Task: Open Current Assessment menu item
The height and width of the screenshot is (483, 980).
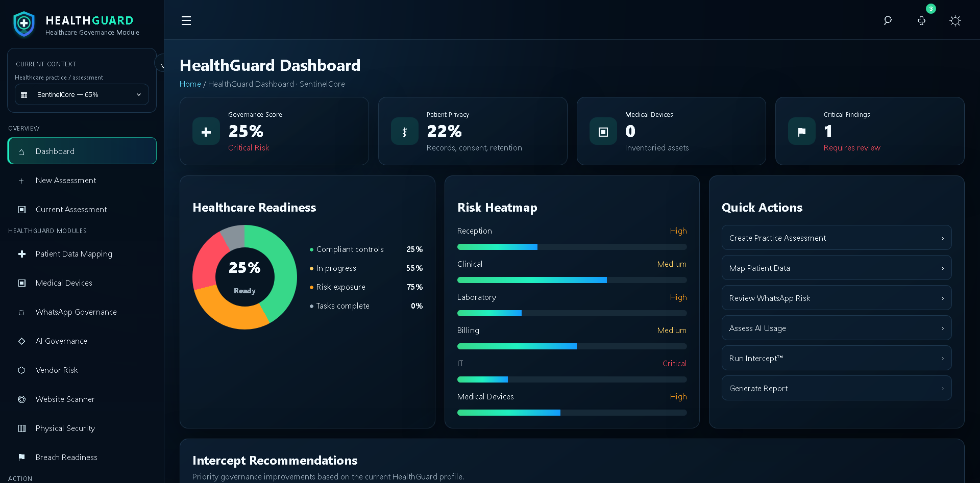Action: coord(82,210)
